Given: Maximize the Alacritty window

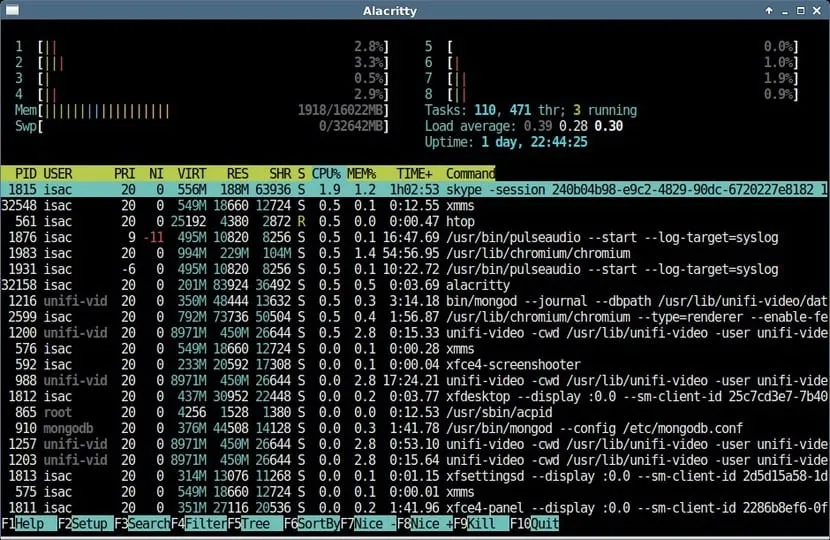Looking at the screenshot, I should 801,10.
